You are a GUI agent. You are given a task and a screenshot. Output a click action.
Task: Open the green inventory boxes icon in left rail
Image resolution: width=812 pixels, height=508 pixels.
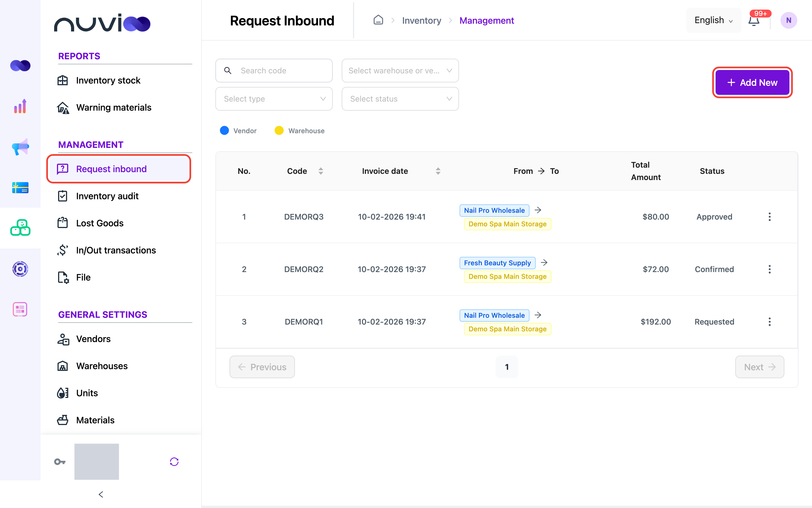coord(20,228)
